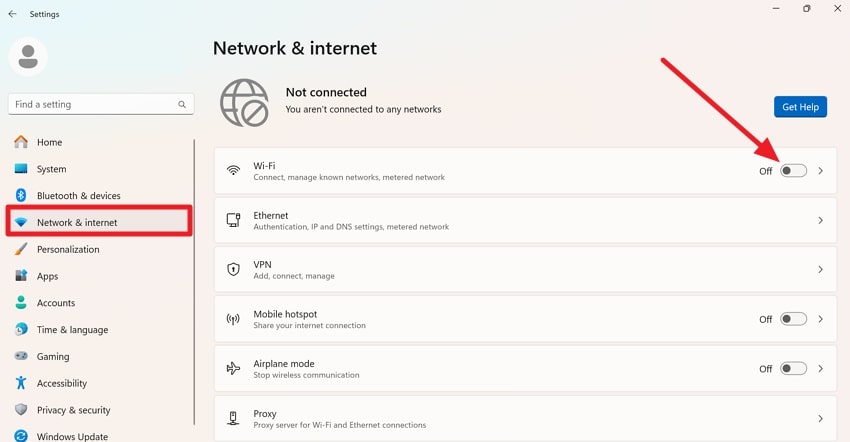Click the Airplane mode plane icon

point(233,368)
